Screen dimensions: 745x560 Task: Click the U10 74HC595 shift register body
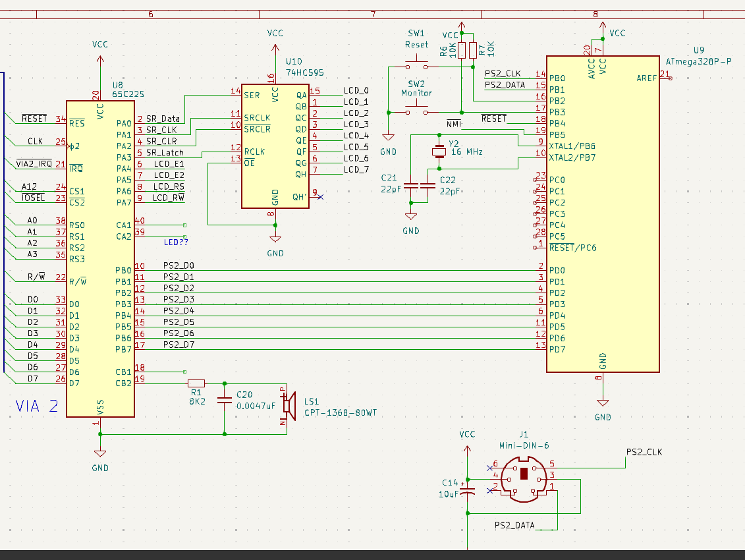275,146
